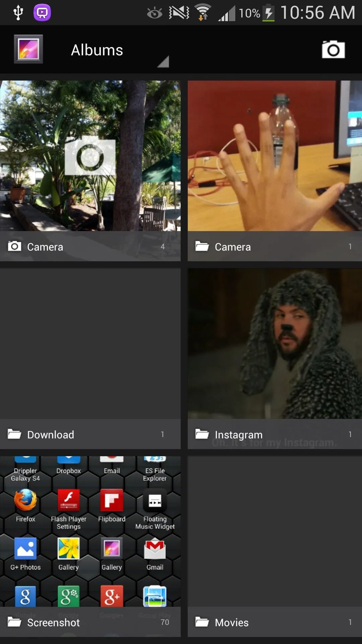Tap the Gallery app icon in the header
The height and width of the screenshot is (644, 362).
[28, 49]
